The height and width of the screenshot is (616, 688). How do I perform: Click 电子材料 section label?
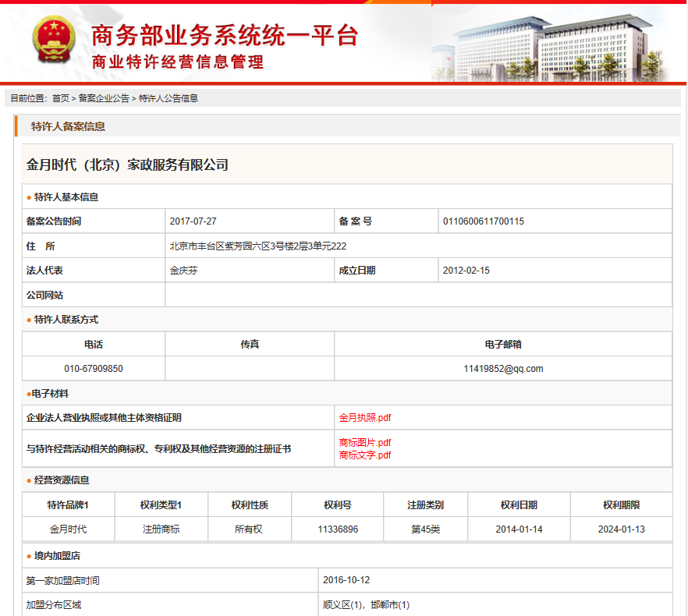(x=50, y=394)
